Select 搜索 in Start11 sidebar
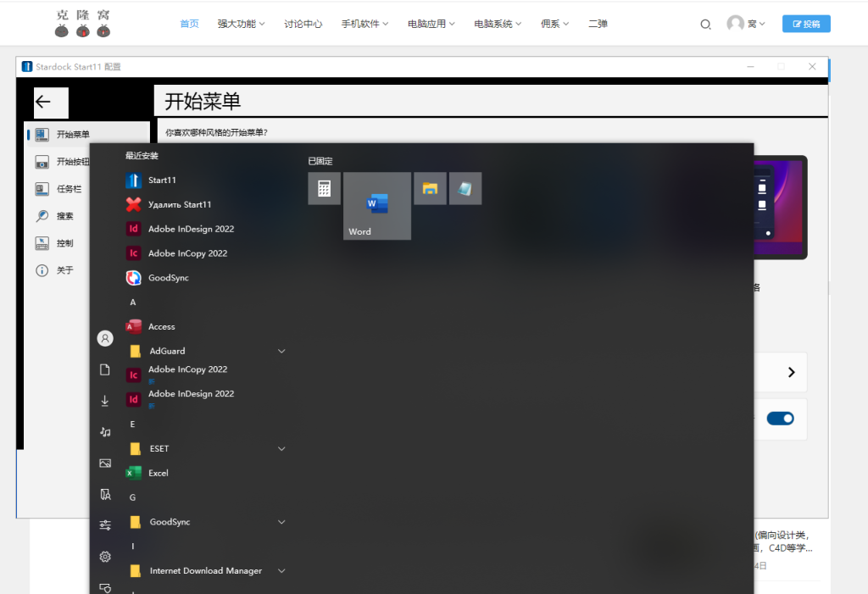868x594 pixels. tap(54, 216)
